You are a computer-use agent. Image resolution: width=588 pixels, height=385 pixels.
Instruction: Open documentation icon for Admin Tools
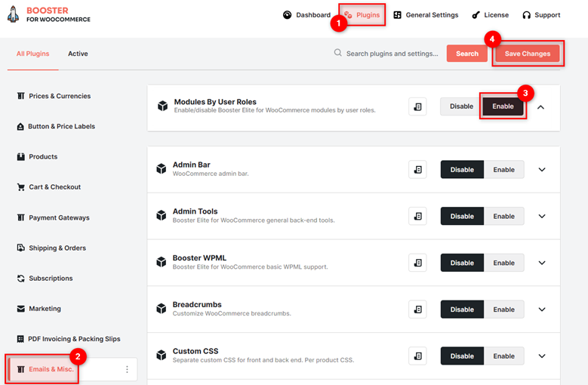[x=417, y=217]
